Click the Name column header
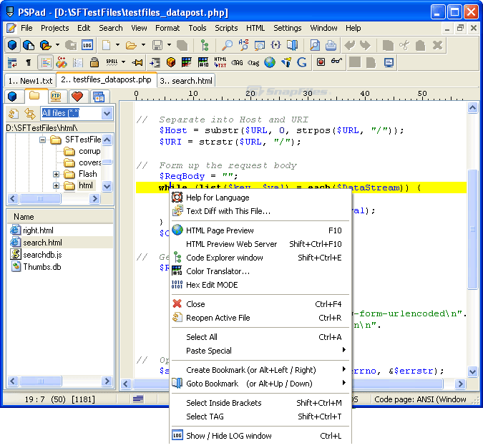The width and height of the screenshot is (483, 448). [x=60, y=217]
